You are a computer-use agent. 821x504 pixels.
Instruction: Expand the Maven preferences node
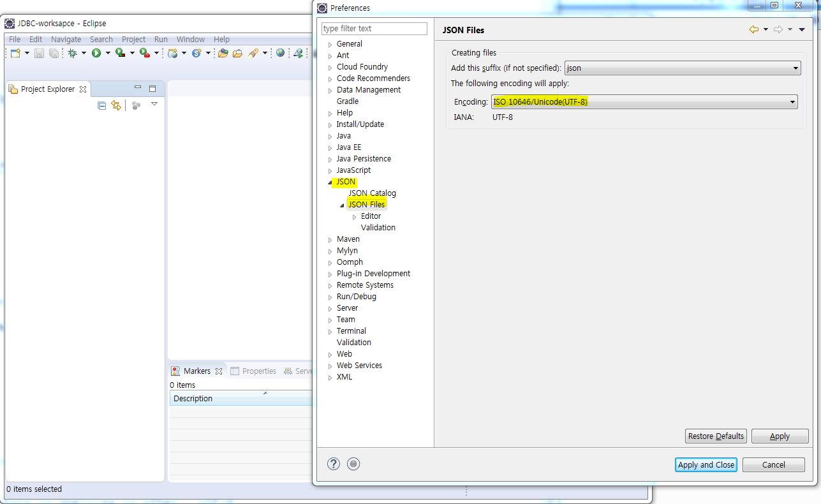click(330, 239)
